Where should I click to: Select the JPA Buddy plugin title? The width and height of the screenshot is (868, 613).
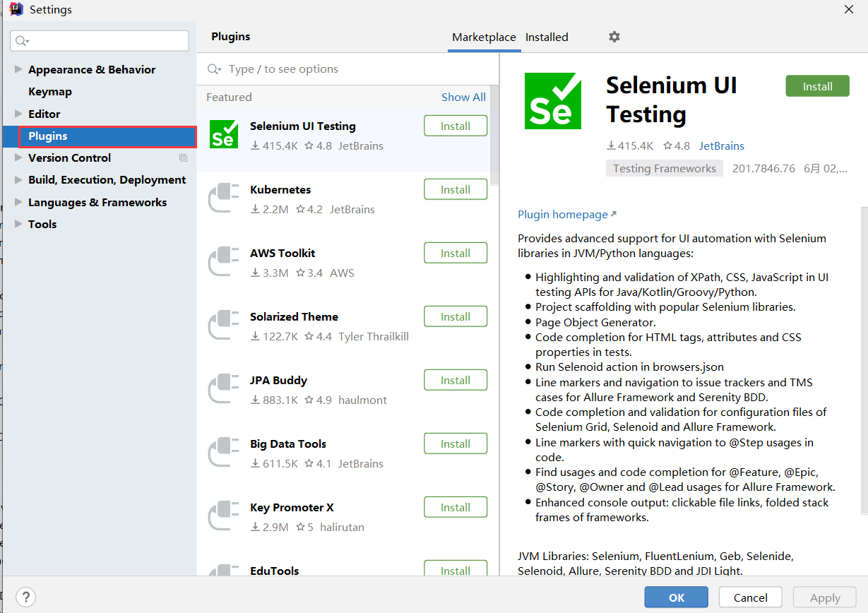(278, 380)
